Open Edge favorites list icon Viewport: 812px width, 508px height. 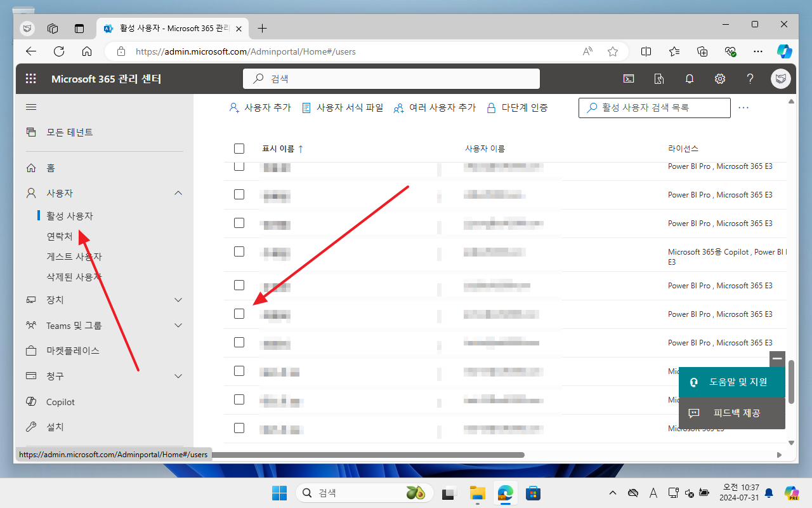point(674,51)
